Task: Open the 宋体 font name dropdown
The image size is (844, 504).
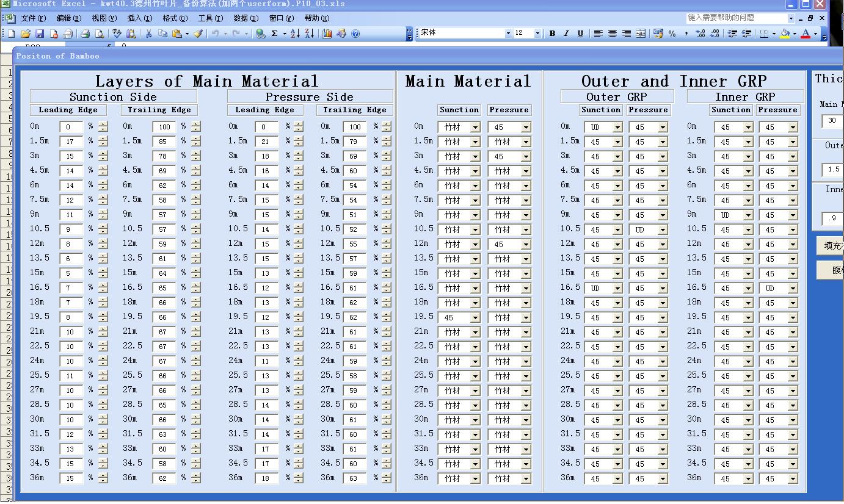Action: tap(508, 34)
